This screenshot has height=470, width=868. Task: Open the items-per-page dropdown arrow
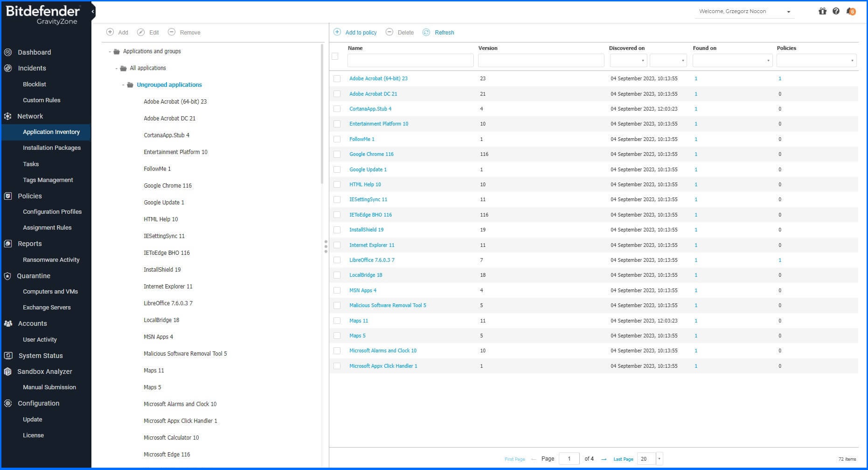(659, 459)
